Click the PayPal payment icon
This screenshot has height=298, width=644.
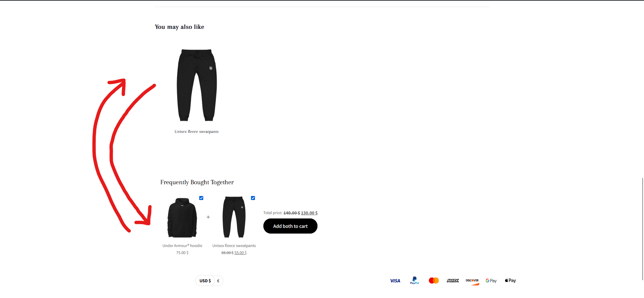(415, 281)
